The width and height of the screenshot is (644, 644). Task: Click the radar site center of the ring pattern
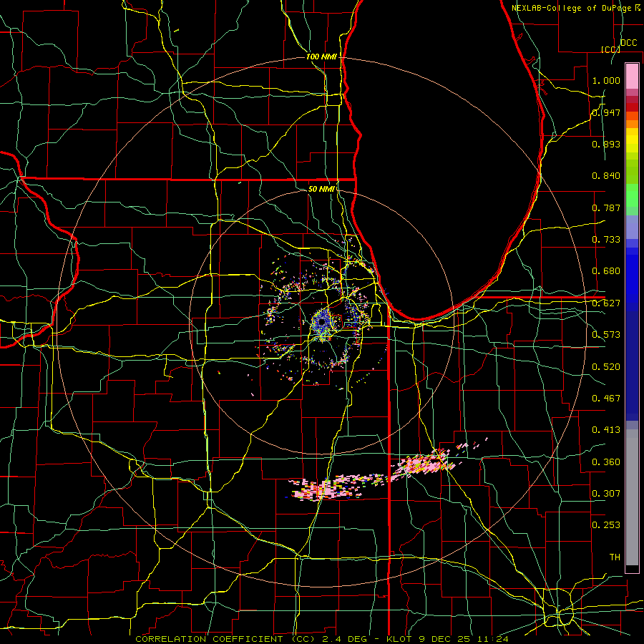[x=323, y=323]
